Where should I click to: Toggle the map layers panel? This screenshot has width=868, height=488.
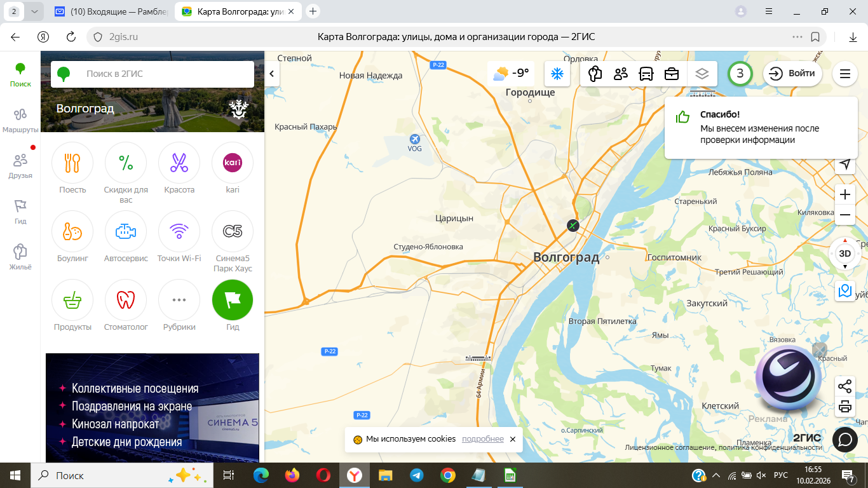(x=702, y=74)
